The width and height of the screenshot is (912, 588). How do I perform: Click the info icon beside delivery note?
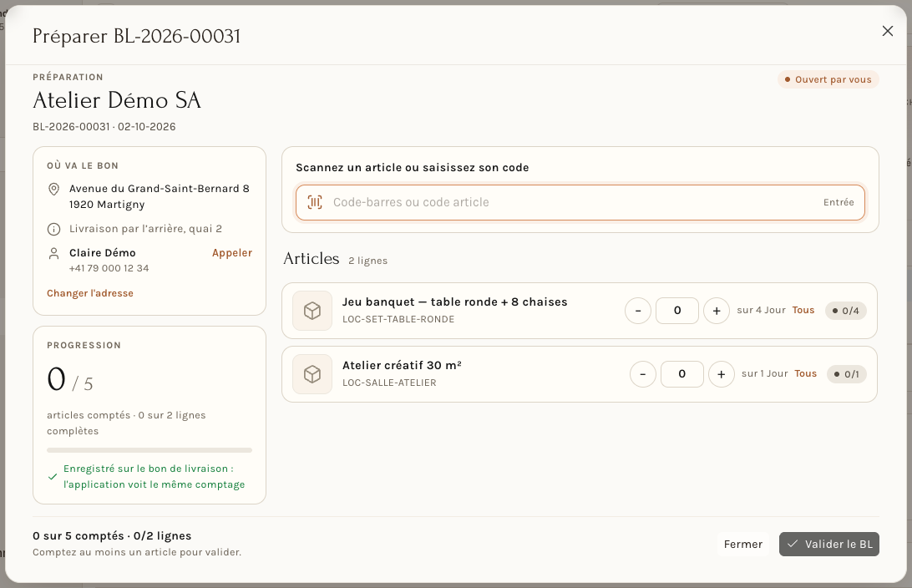(53, 229)
